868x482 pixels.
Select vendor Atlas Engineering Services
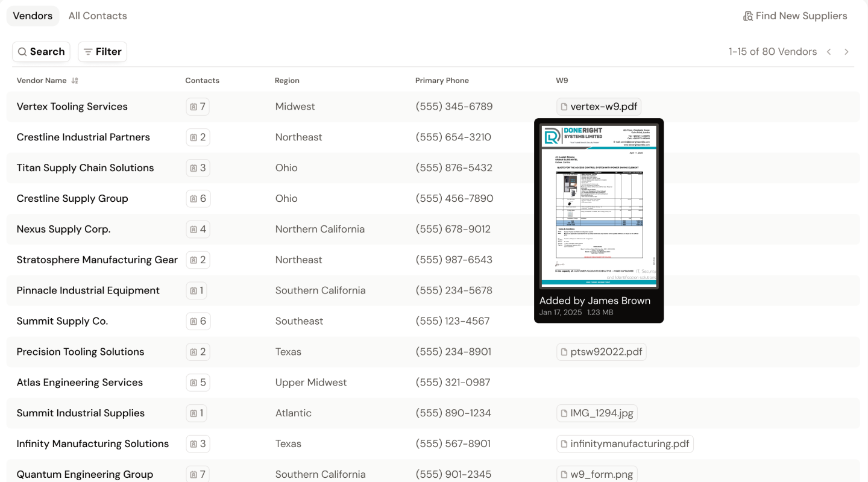click(80, 383)
